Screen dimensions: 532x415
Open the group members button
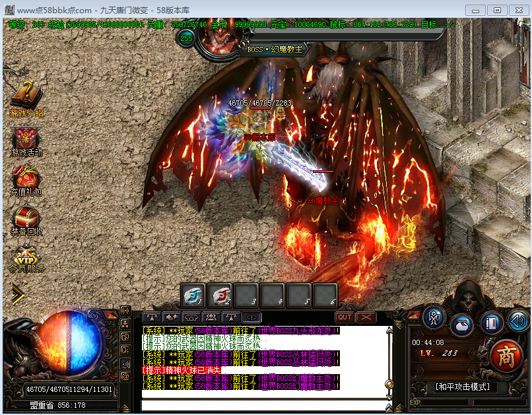point(211,317)
